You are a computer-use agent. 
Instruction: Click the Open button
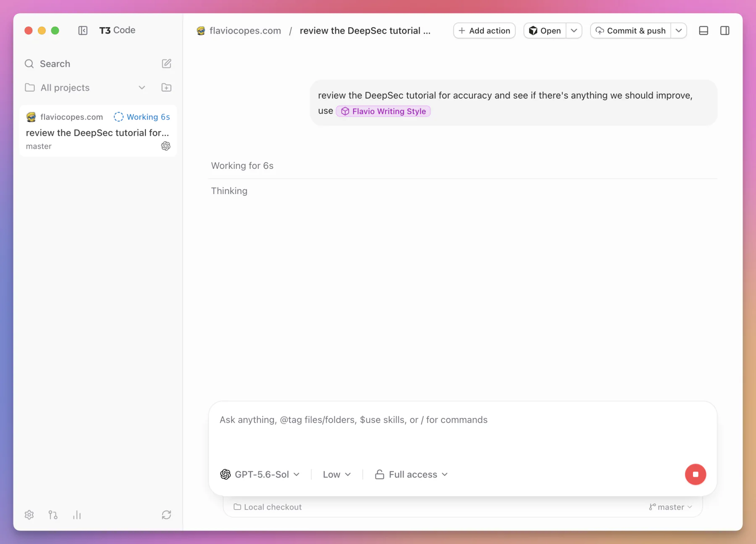(x=545, y=31)
